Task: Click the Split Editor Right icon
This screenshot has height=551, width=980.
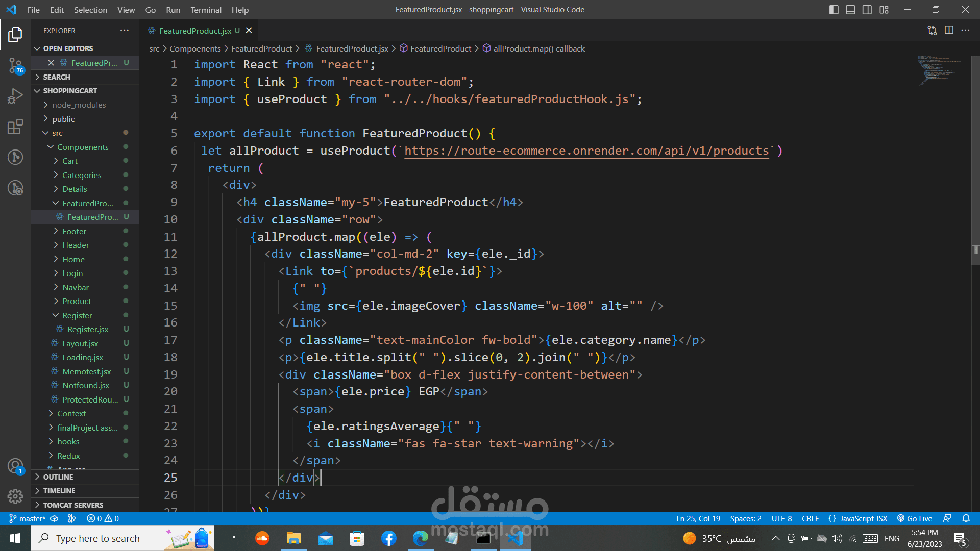Action: [949, 30]
